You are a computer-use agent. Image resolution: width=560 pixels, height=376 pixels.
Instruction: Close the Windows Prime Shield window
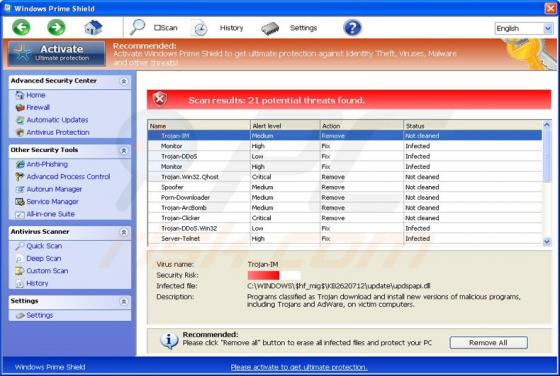click(x=550, y=8)
